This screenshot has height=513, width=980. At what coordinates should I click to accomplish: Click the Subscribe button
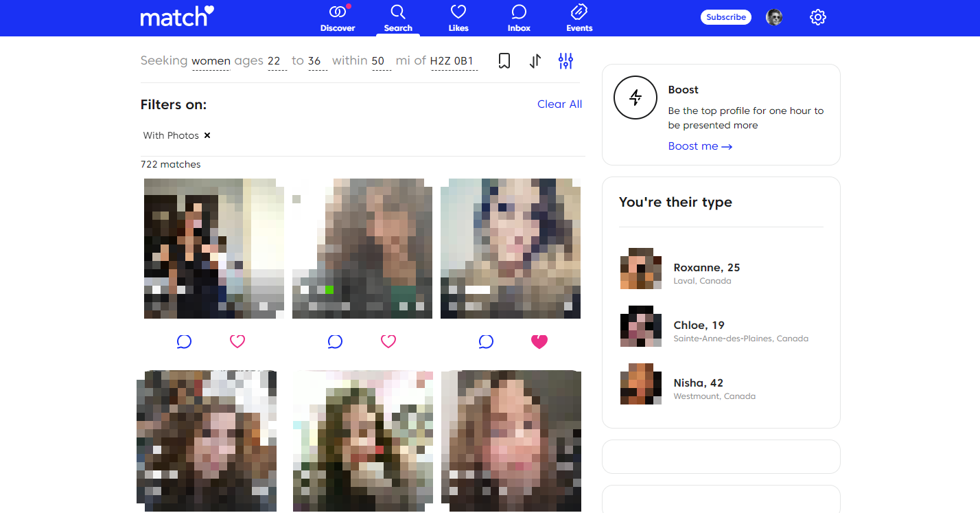(725, 17)
